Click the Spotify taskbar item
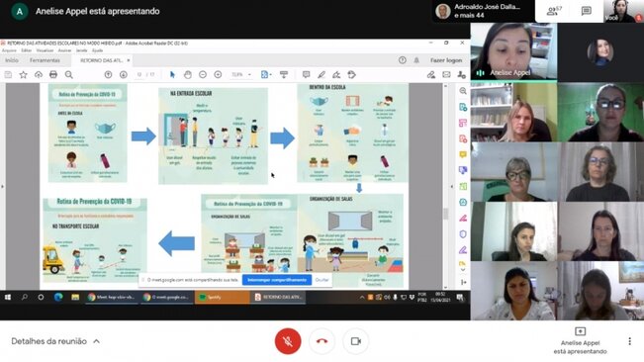This screenshot has height=362, width=644. pos(223,297)
